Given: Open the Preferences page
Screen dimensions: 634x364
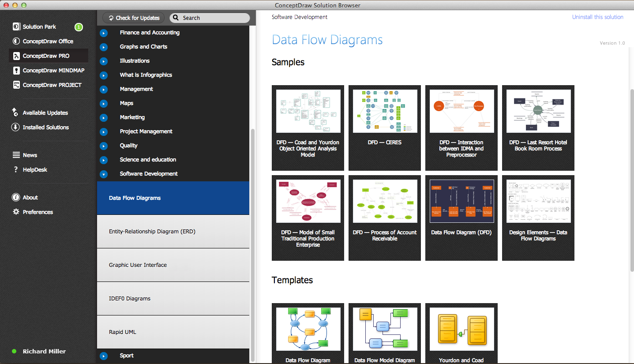Looking at the screenshot, I should click(38, 212).
